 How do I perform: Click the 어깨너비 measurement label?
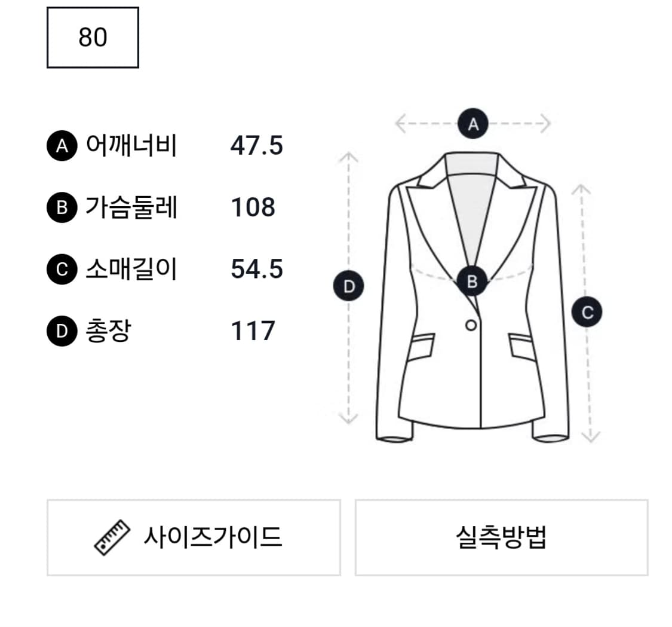click(x=133, y=145)
